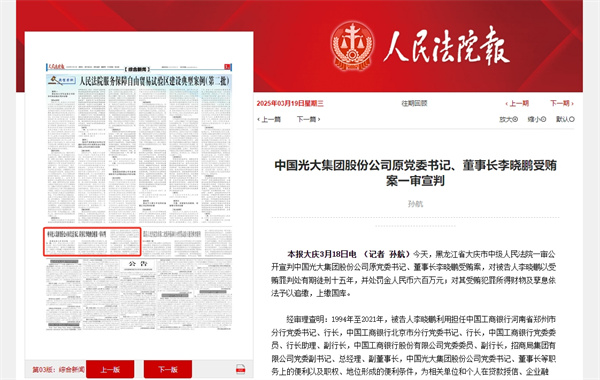Click the date 2025年03月19日星期三
600x380 pixels.
click(290, 103)
